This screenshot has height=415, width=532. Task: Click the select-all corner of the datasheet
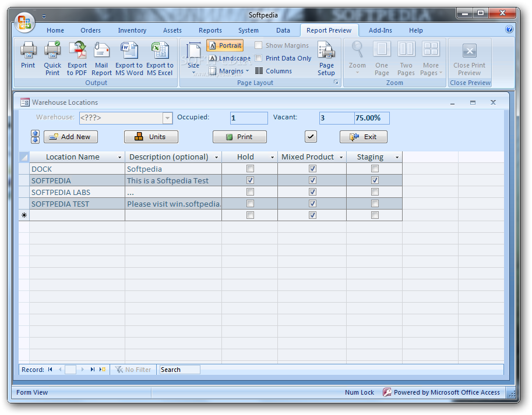tap(24, 157)
